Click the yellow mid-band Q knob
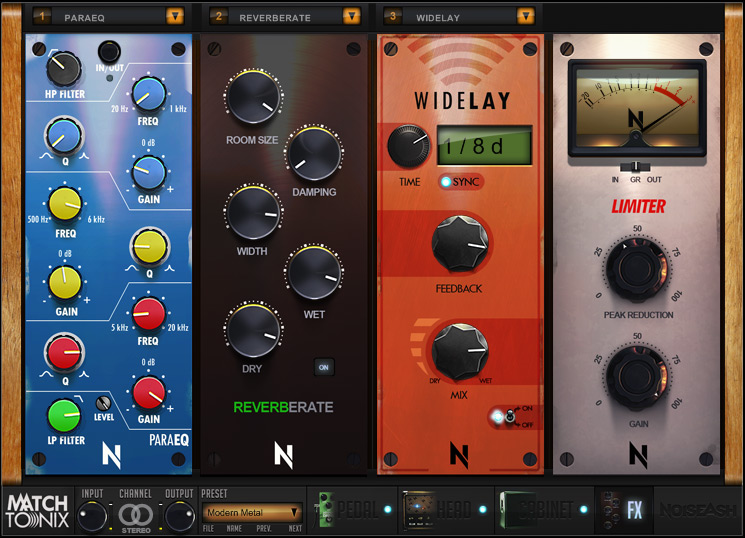745x538 pixels. [149, 247]
